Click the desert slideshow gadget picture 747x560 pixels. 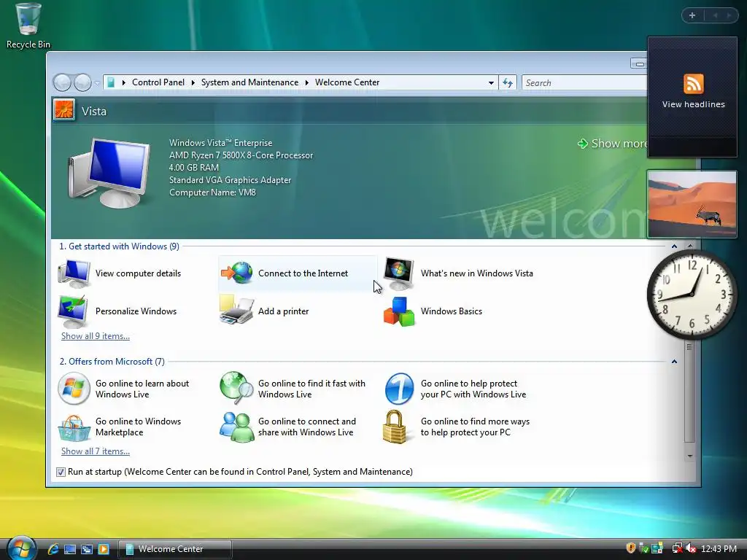point(692,204)
